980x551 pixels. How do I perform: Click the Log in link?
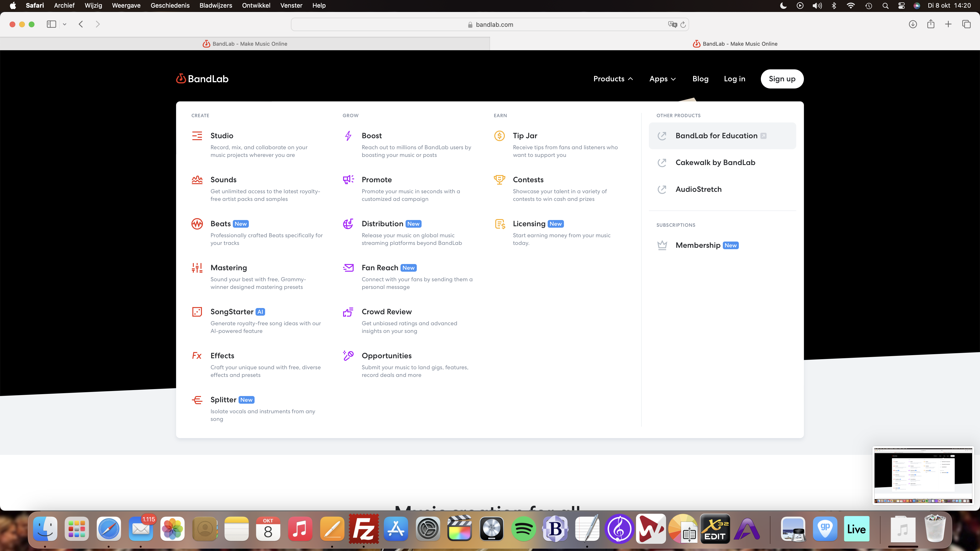tap(734, 79)
